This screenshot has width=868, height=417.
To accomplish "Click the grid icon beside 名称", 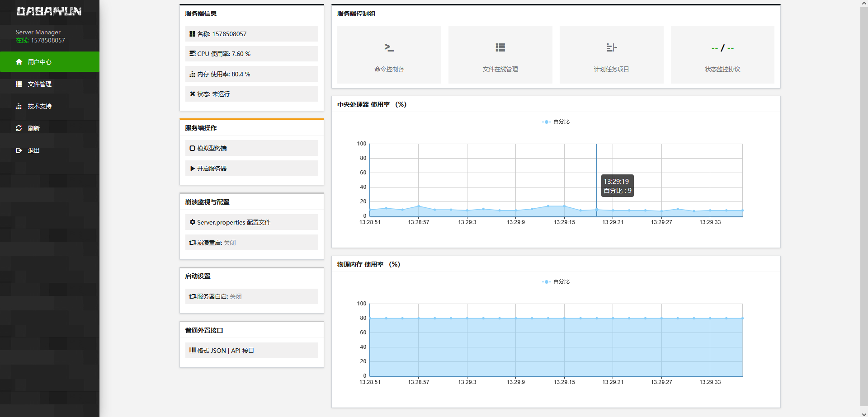I will [193, 34].
